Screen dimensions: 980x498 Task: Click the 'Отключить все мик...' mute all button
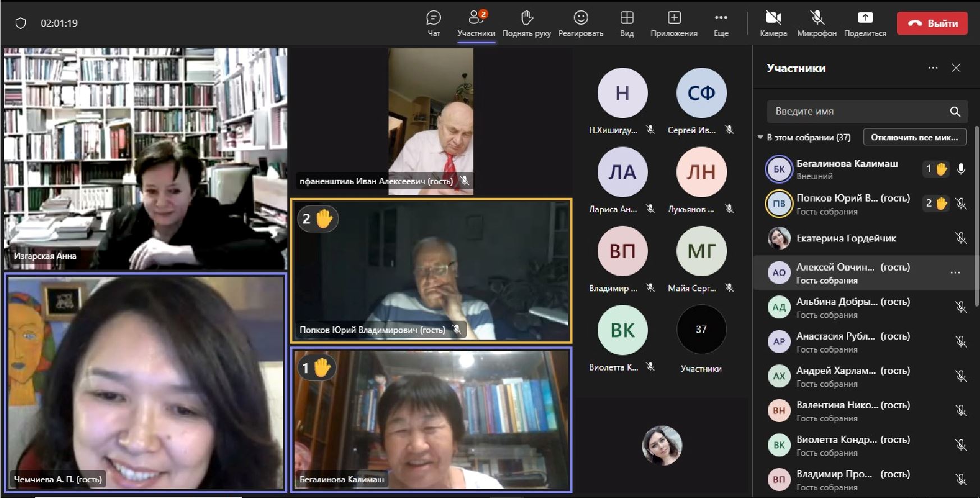[914, 137]
